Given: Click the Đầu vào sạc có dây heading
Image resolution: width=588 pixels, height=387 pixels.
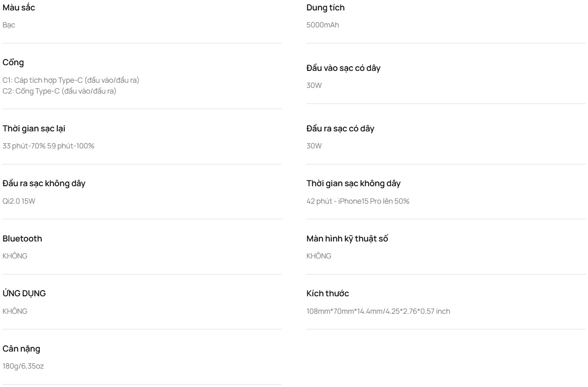Looking at the screenshot, I should 343,68.
